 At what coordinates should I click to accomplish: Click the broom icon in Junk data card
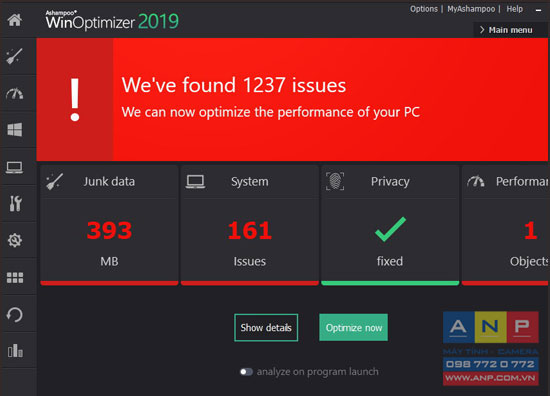[x=55, y=181]
